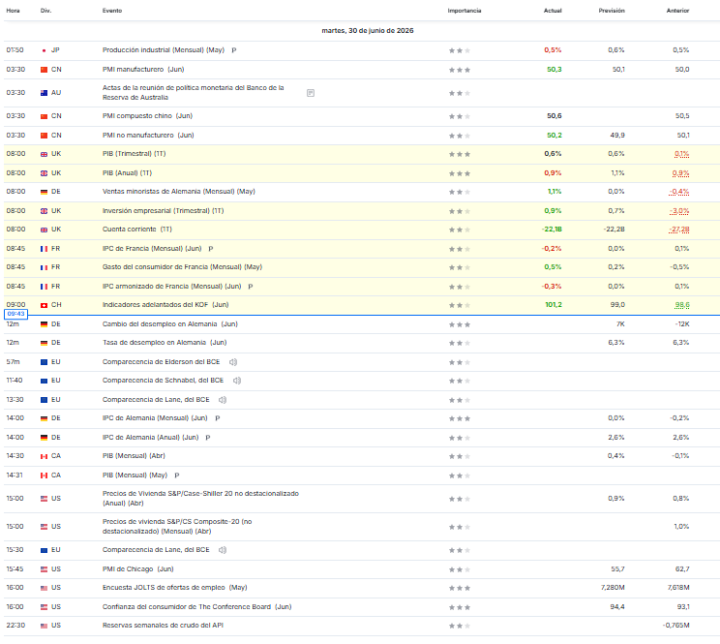Open Reservas semanales de crudo del API

pyautogui.click(x=163, y=625)
